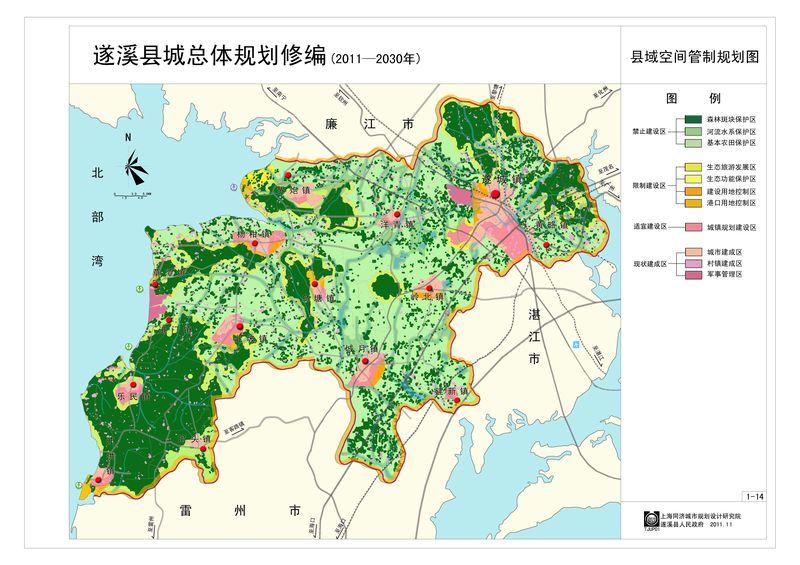Click the pink 城镇规划建设区 legend swatch
The height and width of the screenshot is (565, 800).
tap(695, 228)
